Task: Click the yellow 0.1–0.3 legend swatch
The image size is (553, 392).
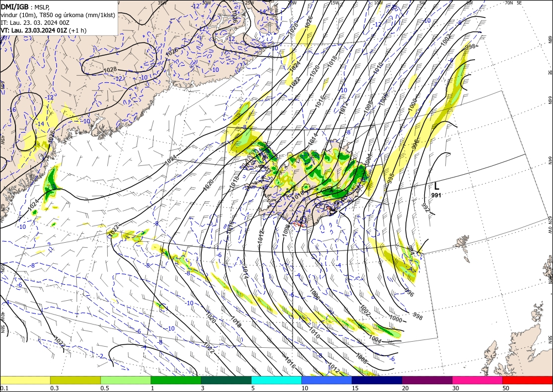Action: [25, 380]
